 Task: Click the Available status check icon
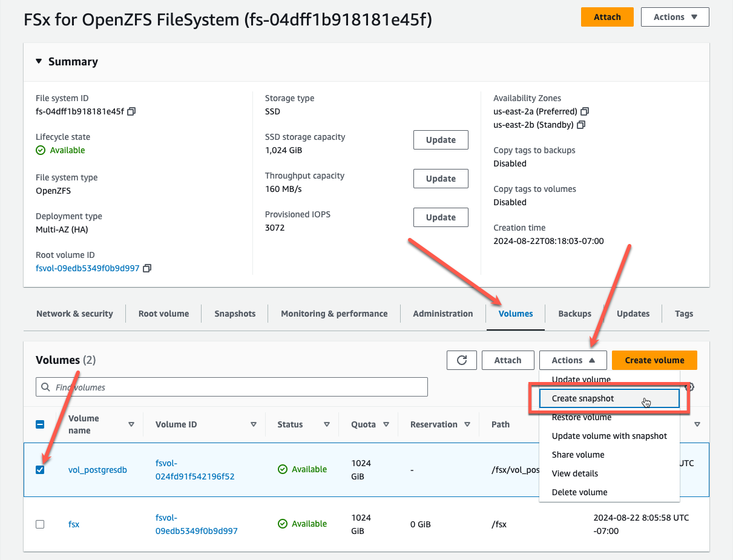(282, 469)
